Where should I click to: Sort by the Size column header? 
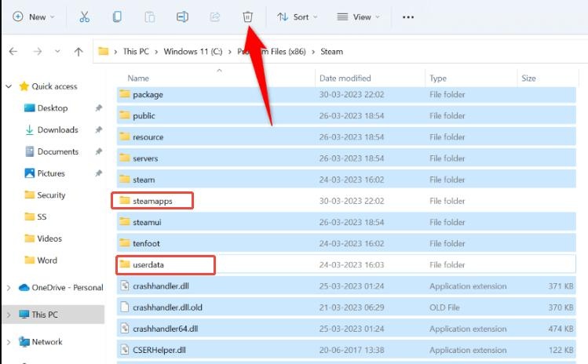point(528,78)
